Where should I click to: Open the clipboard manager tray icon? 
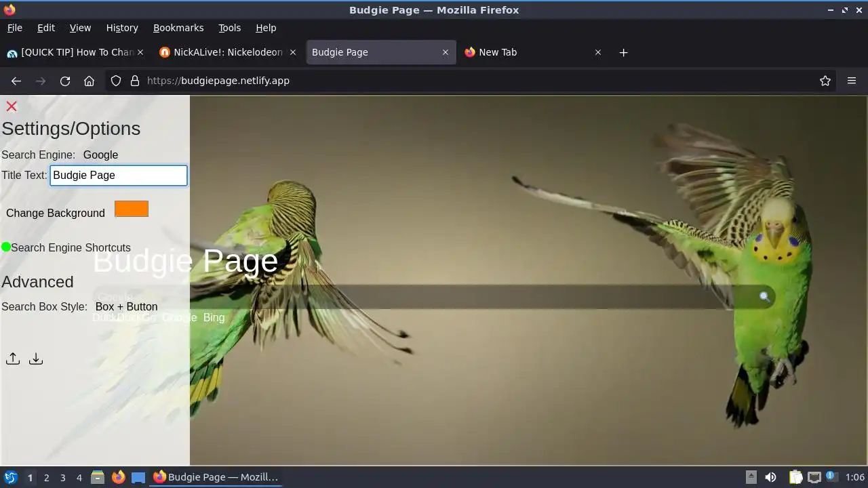click(x=795, y=477)
